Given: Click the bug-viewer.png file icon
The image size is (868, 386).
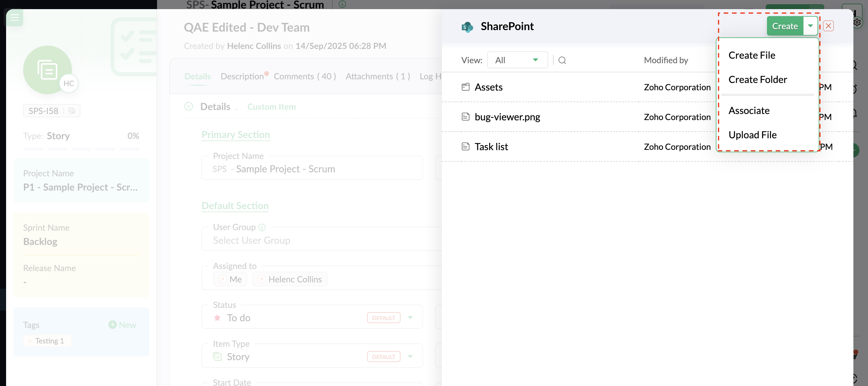Looking at the screenshot, I should [x=465, y=117].
